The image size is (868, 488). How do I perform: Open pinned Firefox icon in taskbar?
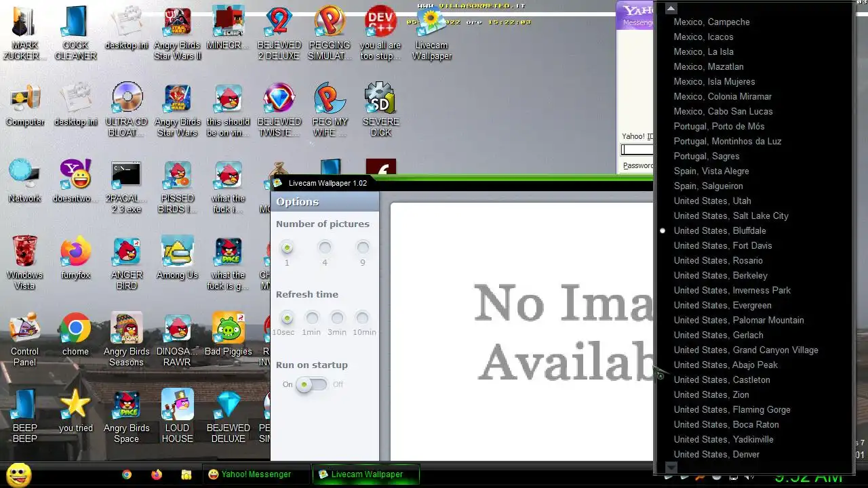tap(157, 475)
